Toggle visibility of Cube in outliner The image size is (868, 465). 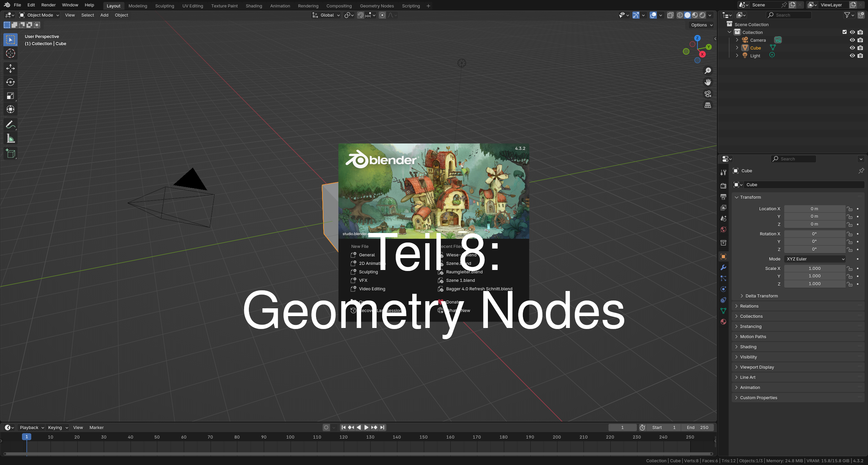[x=852, y=47]
